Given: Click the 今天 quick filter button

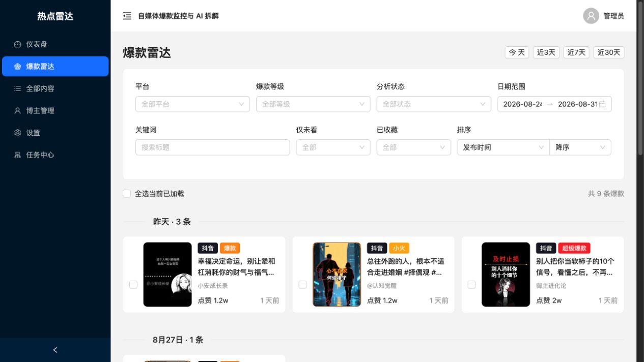Looking at the screenshot, I should tap(517, 52).
